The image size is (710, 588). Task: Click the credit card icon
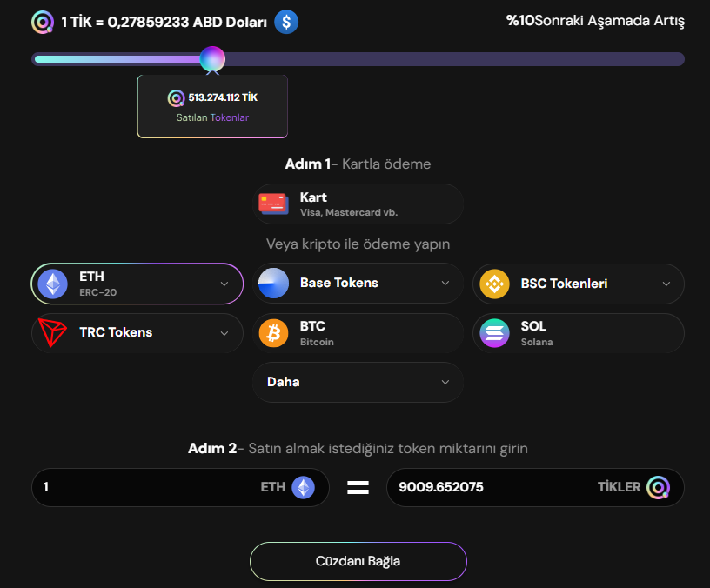click(273, 204)
